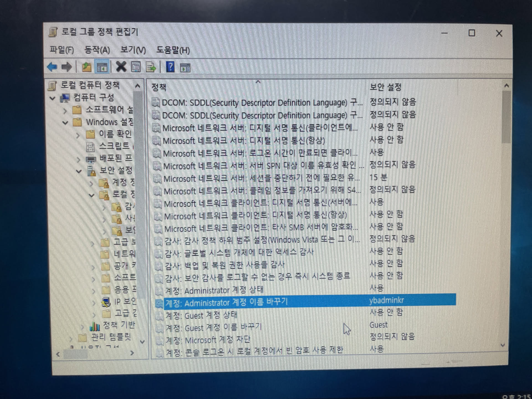Collapse the 컴퓨터 구성 tree node
This screenshot has height=399, width=532.
pos(52,98)
